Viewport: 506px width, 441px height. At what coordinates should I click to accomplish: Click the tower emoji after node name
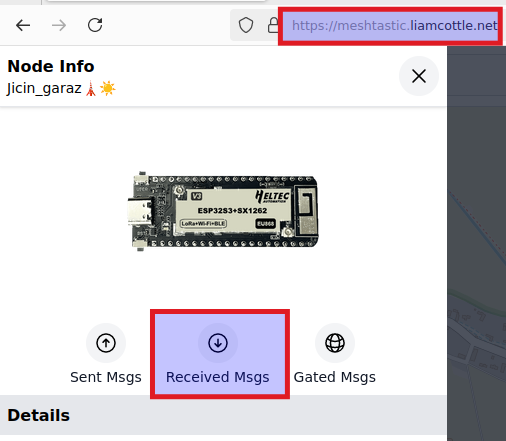click(x=91, y=89)
